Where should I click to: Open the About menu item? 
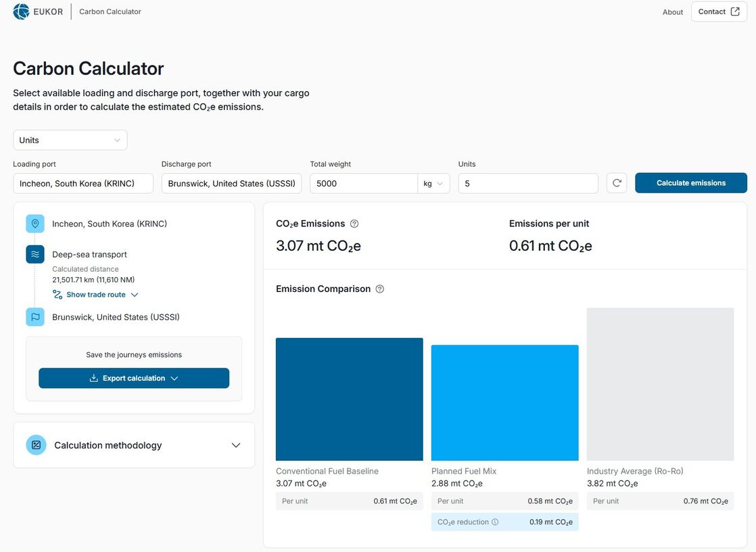672,11
